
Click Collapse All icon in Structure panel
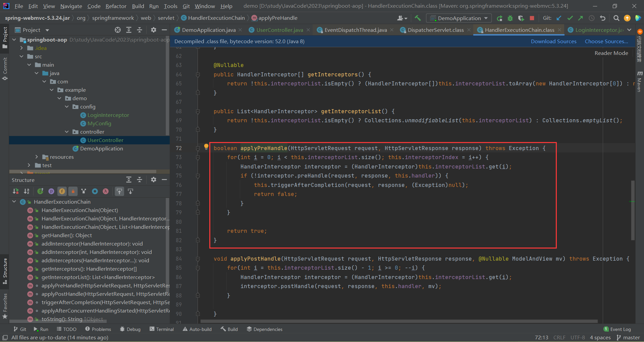pos(140,180)
